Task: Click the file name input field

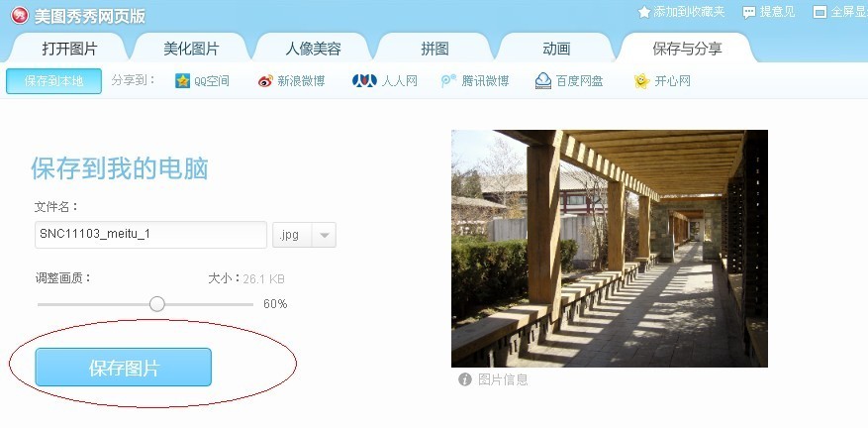Action: pos(150,235)
